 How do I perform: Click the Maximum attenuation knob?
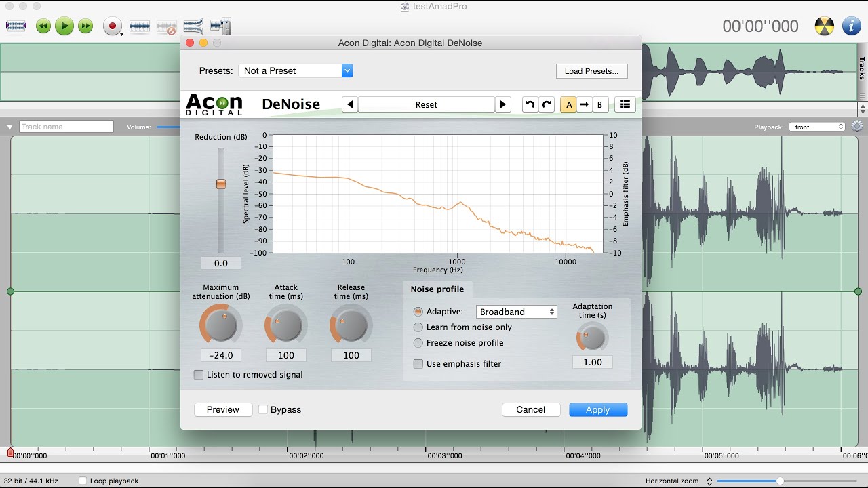[x=221, y=325]
